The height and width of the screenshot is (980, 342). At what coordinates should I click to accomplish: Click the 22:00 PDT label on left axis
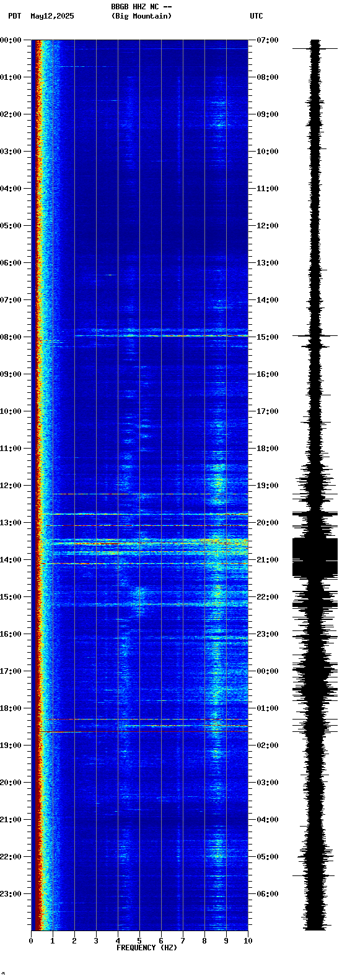coord(11,857)
